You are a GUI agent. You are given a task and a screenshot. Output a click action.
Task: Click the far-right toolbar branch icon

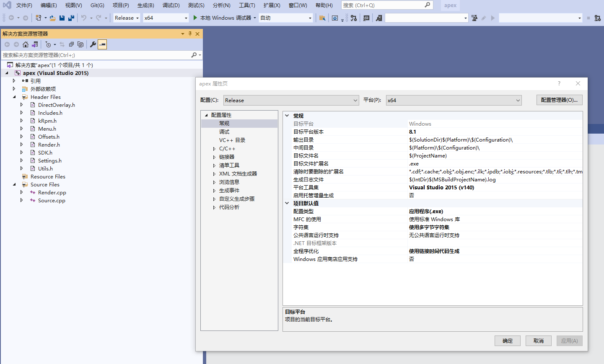tap(598, 18)
